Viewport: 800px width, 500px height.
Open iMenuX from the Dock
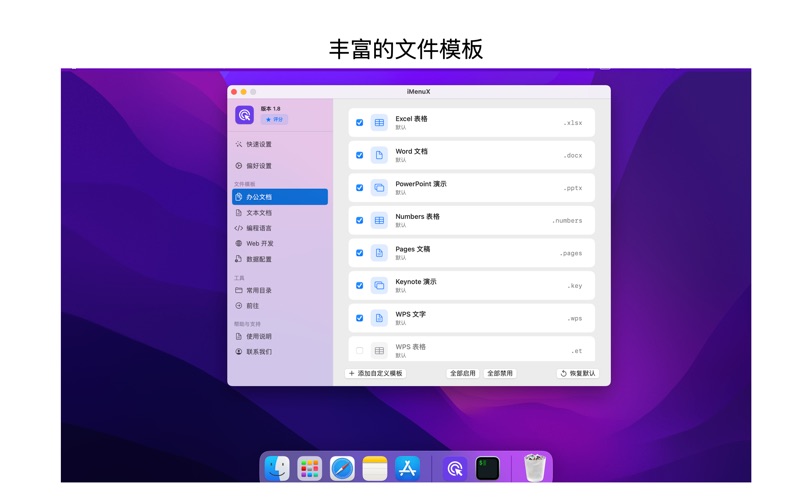(x=455, y=468)
